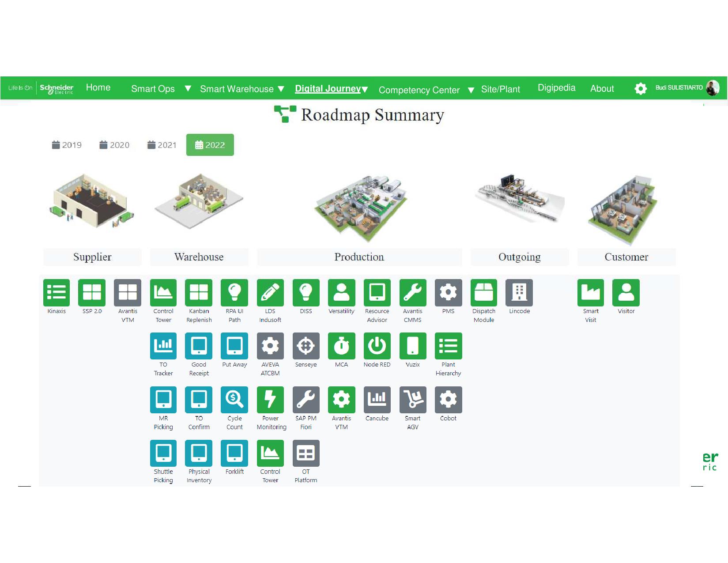
Task: Select the 2021 year tab
Action: pyautogui.click(x=162, y=145)
